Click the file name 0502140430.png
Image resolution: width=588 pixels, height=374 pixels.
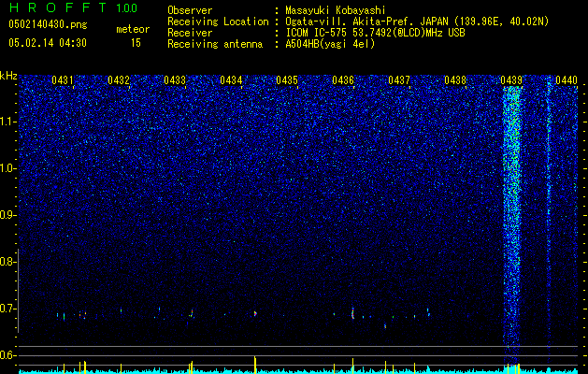[x=48, y=25]
